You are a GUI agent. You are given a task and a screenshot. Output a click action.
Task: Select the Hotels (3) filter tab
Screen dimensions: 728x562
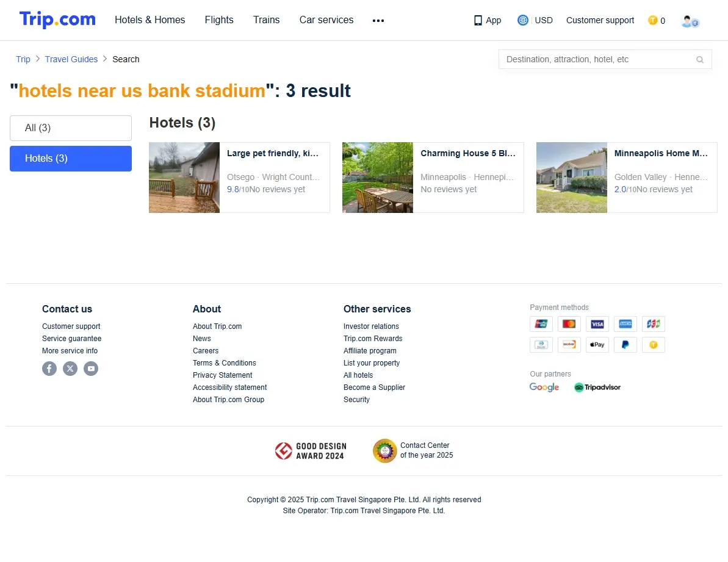[71, 159]
